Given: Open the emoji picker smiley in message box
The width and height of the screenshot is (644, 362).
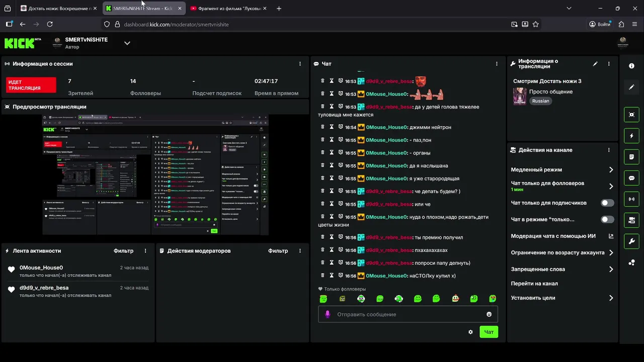Looking at the screenshot, I should [x=489, y=314].
